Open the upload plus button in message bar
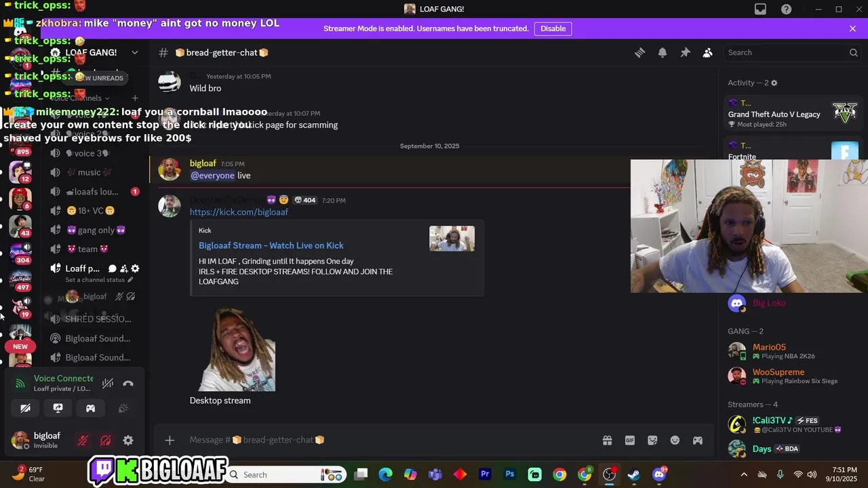Image resolution: width=868 pixels, height=488 pixels. 170,440
